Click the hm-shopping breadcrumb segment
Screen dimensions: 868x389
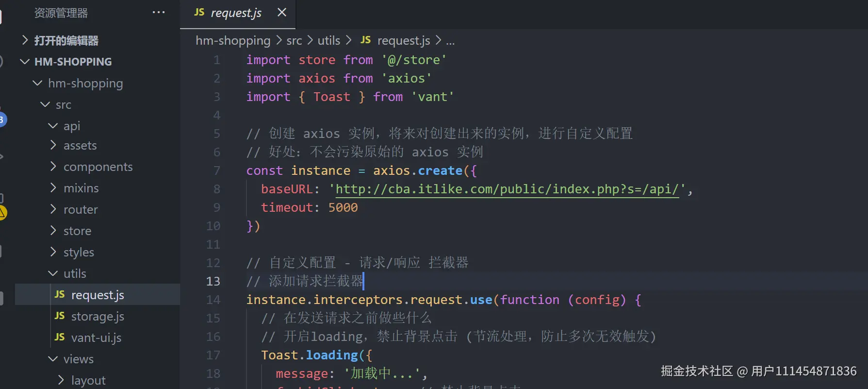click(233, 41)
